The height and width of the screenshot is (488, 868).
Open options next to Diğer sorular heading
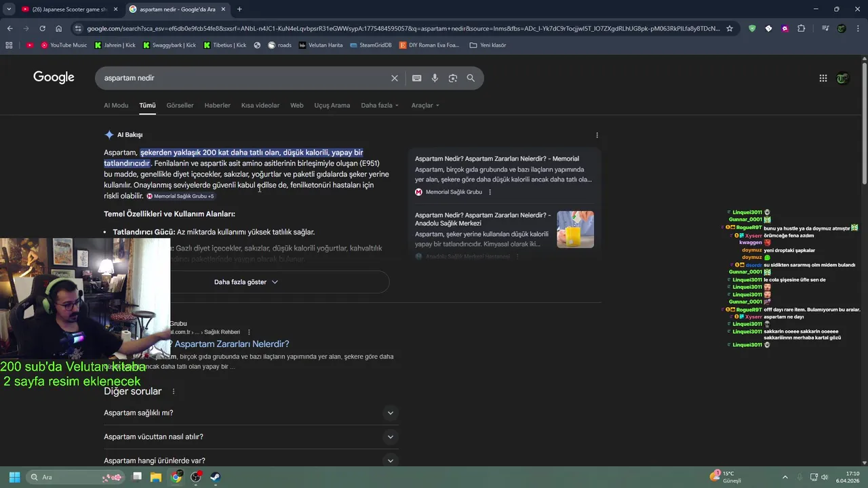[x=174, y=391]
